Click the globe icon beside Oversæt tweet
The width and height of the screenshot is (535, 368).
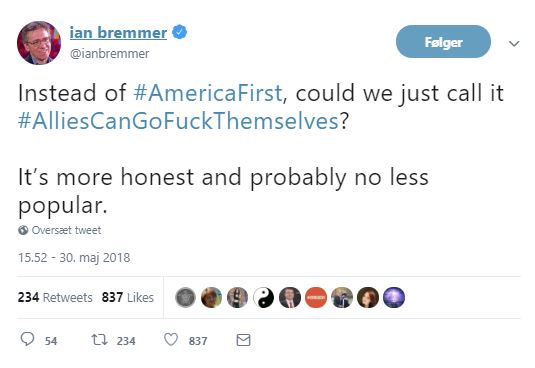point(23,230)
